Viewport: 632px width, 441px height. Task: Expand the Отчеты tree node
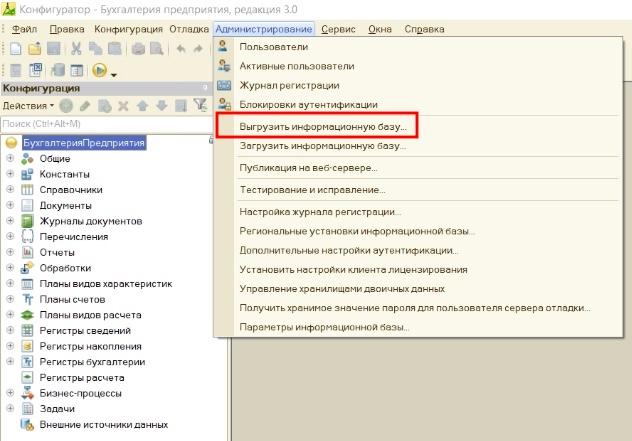coord(10,252)
